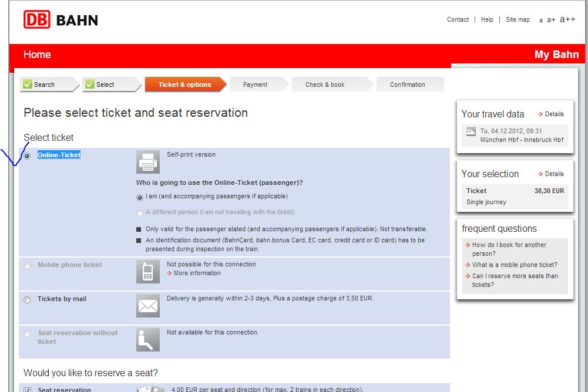This screenshot has height=392, width=588.
Task: Open Home in the red navigation bar
Action: [x=37, y=55]
